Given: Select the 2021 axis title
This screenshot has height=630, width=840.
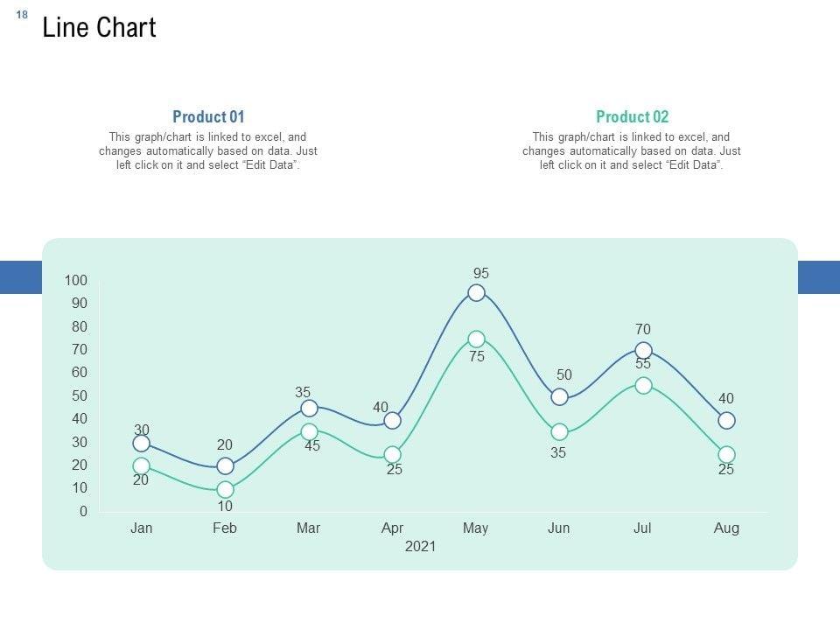Looking at the screenshot, I should pyautogui.click(x=420, y=546).
